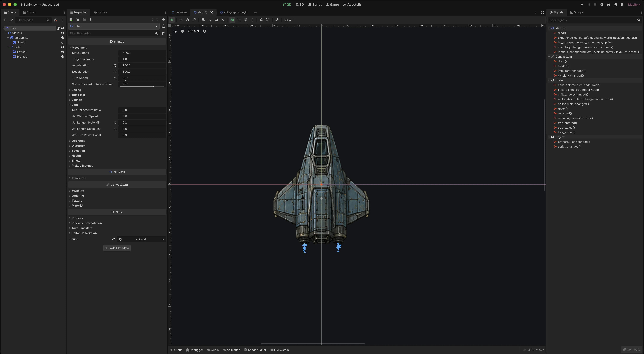Open the Output bottom panel

(x=176, y=350)
